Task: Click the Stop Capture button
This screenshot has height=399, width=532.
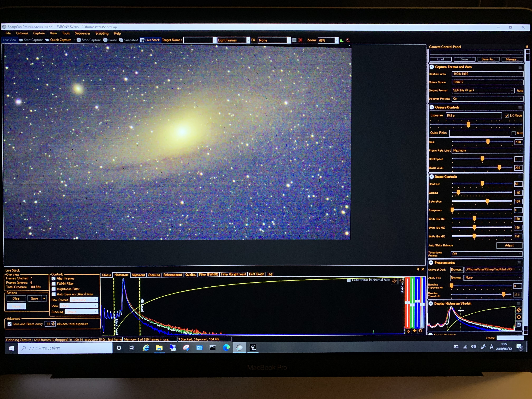Action: 89,40
